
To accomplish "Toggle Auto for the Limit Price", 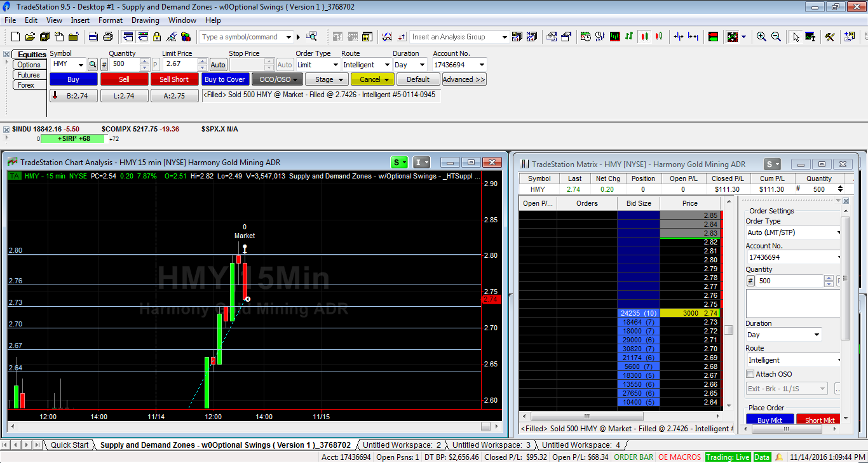I will [x=218, y=64].
